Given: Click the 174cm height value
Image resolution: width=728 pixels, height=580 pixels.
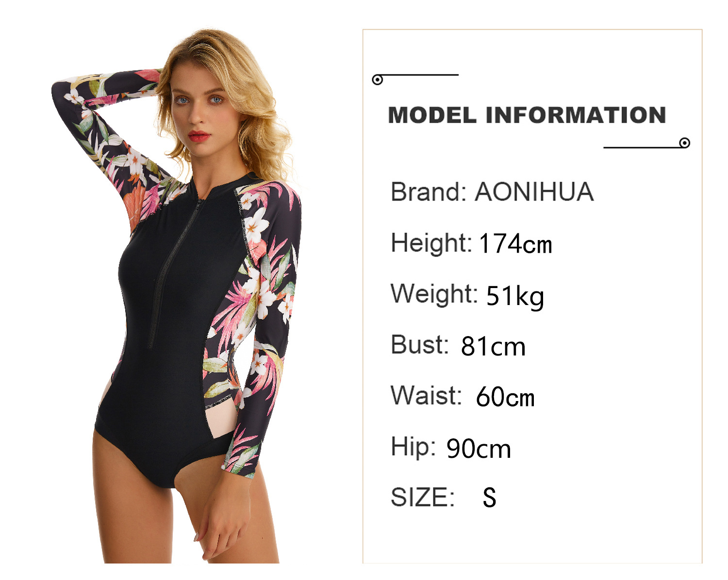Looking at the screenshot, I should 515,244.
